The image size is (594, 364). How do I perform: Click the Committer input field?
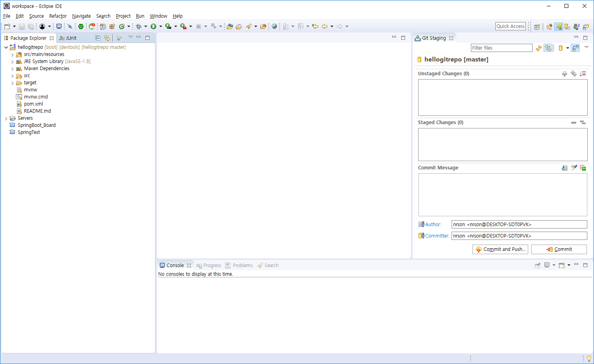(519, 236)
